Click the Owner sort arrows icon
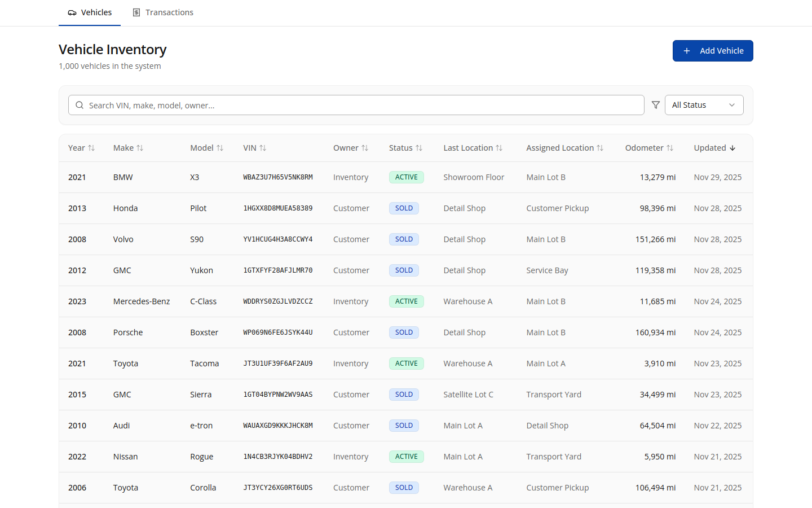 pyautogui.click(x=365, y=148)
